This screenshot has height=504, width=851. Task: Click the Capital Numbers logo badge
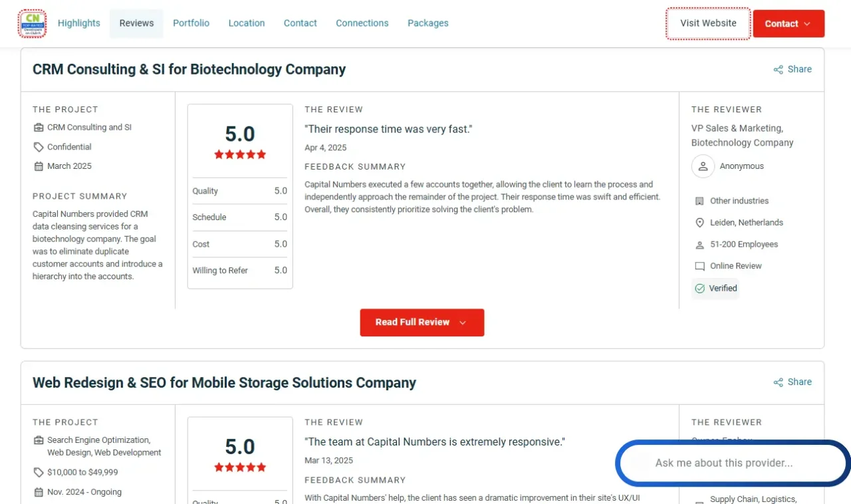point(32,23)
